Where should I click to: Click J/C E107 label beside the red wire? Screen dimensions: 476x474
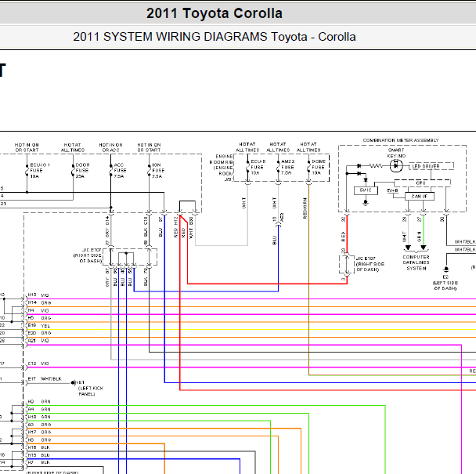pos(370,264)
